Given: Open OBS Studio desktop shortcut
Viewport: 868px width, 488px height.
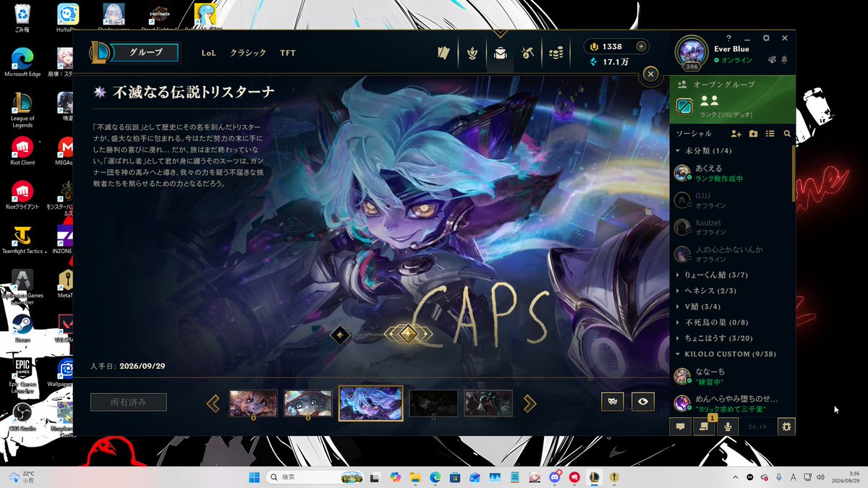Looking at the screenshot, I should [22, 416].
